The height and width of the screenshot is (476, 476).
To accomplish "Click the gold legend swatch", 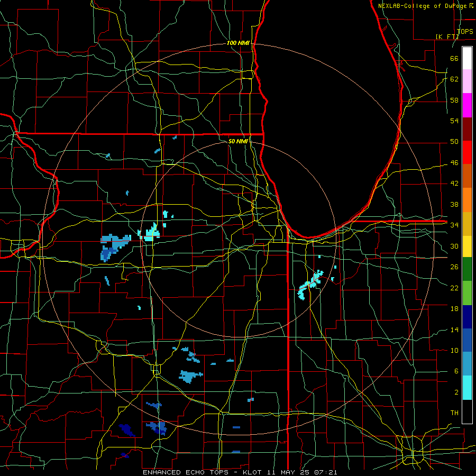I will tap(467, 224).
